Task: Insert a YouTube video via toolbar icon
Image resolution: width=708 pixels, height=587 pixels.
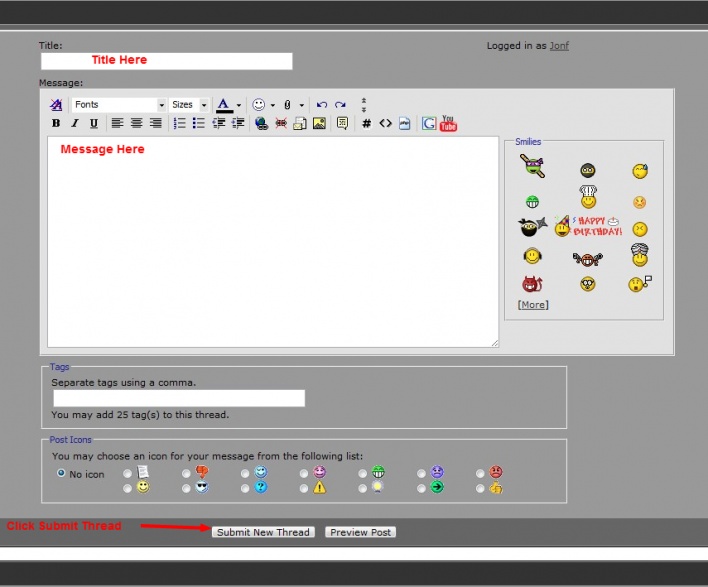Action: tap(448, 124)
